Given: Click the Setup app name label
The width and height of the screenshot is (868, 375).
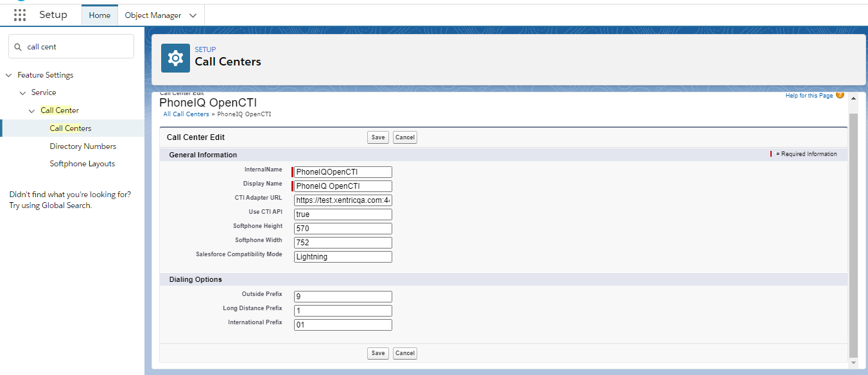Looking at the screenshot, I should [x=53, y=15].
